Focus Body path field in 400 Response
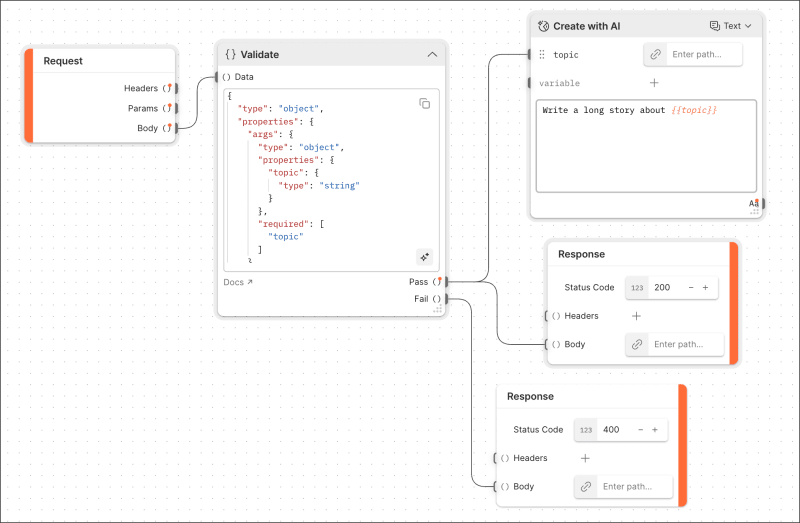This screenshot has width=800, height=523. (635, 487)
